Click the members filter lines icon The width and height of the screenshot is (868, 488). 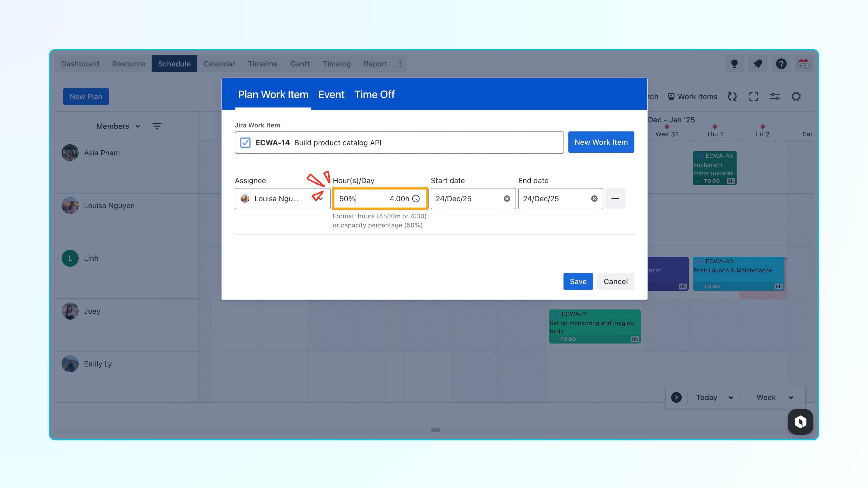pyautogui.click(x=157, y=126)
